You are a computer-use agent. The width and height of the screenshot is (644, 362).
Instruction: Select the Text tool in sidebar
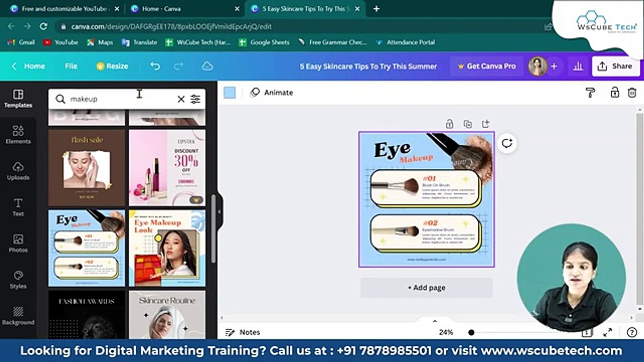coord(18,207)
